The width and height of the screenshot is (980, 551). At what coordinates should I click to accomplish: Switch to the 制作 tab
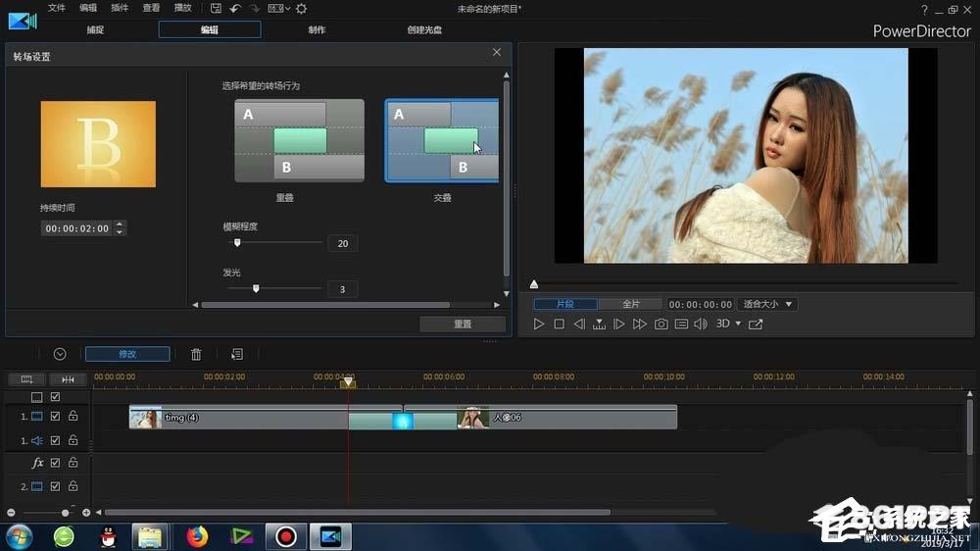(317, 29)
